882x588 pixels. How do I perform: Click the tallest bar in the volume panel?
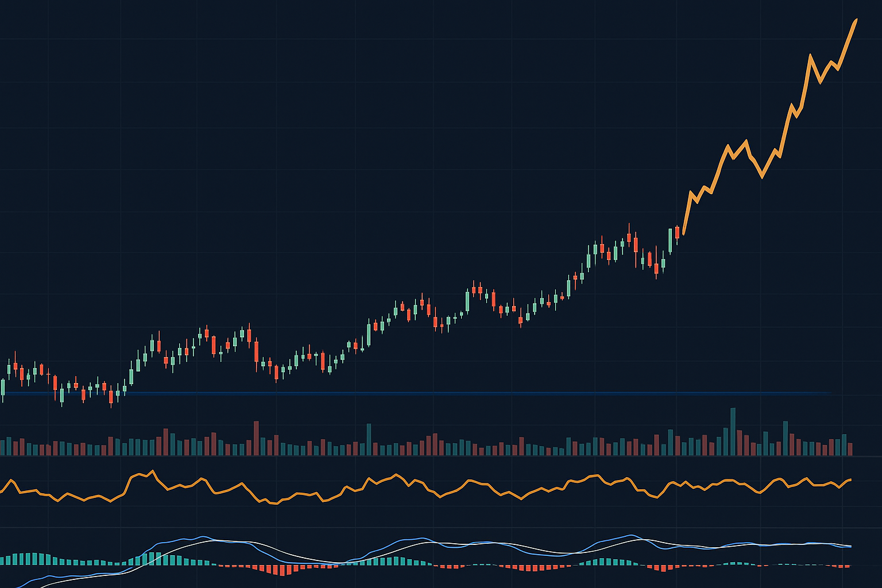732,431
